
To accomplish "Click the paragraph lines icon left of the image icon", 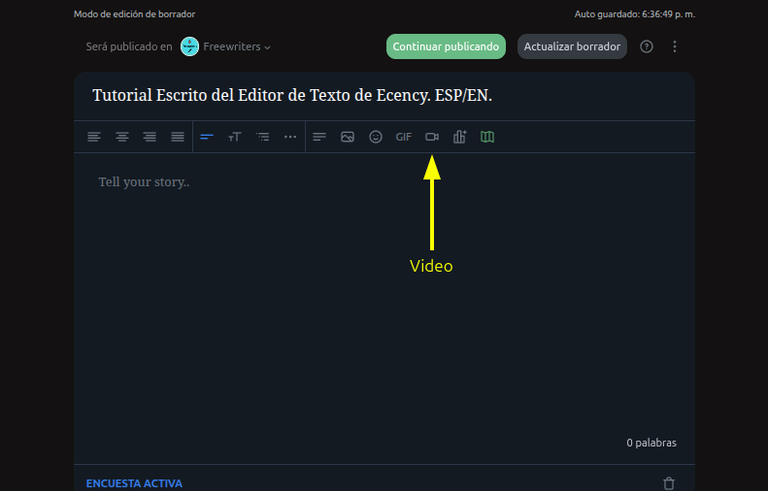I will tap(319, 137).
